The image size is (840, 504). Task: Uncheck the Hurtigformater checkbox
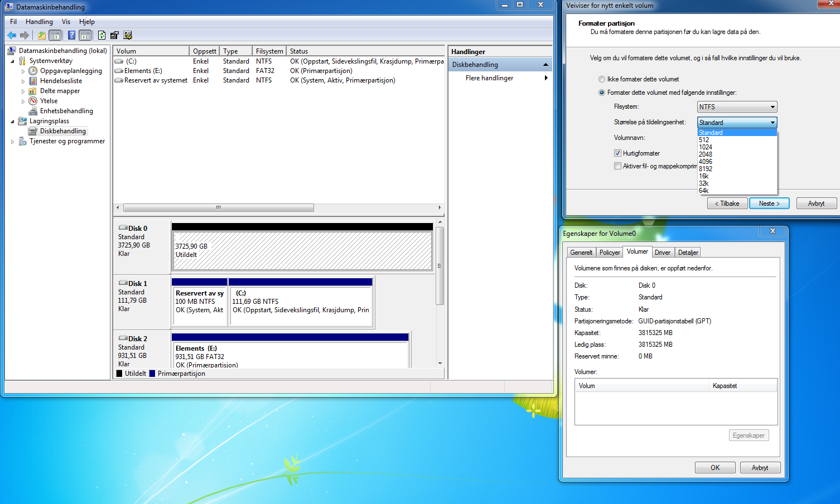click(617, 153)
